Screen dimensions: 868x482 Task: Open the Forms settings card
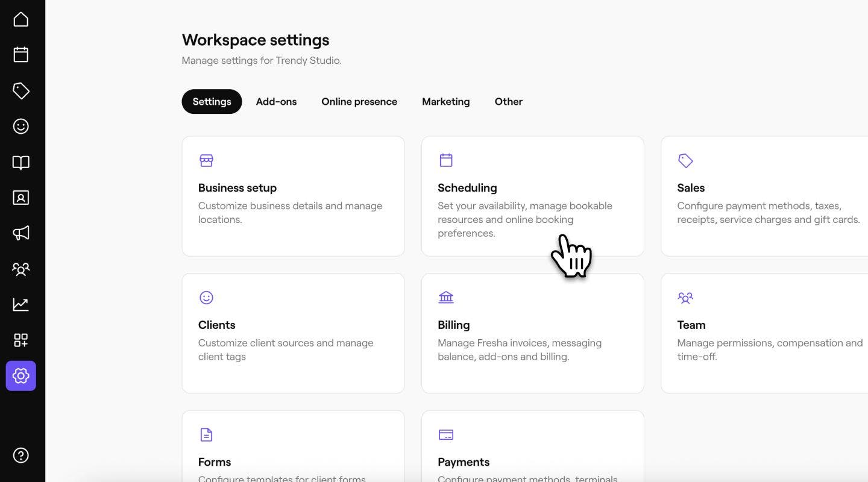coord(294,446)
